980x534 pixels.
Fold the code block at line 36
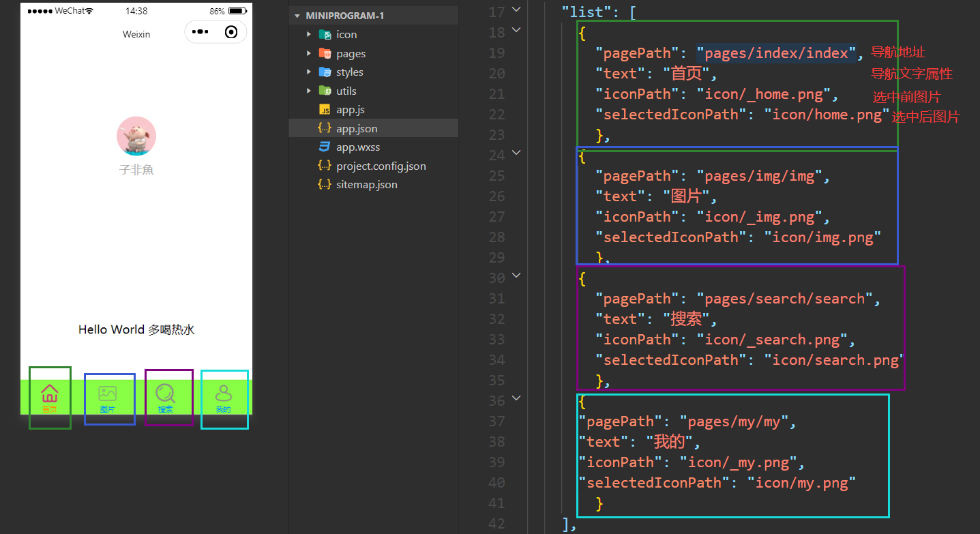(516, 398)
